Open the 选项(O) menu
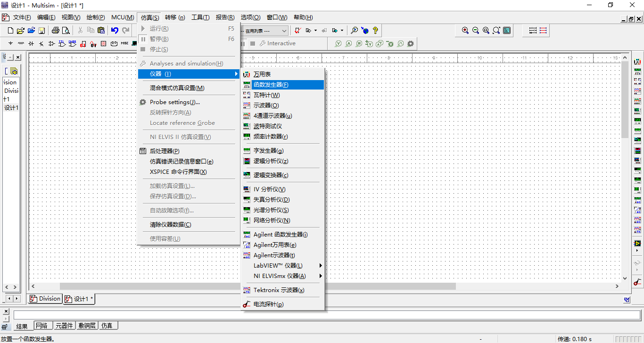This screenshot has width=644, height=343. point(250,17)
